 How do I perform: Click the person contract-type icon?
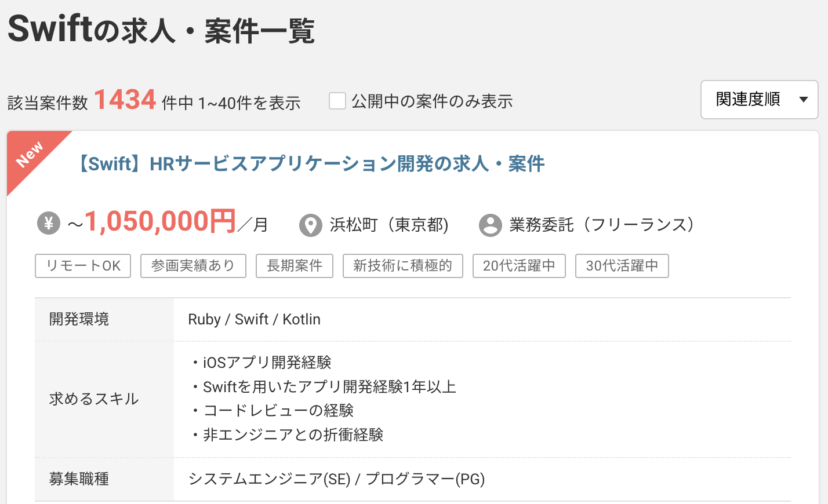(x=491, y=225)
